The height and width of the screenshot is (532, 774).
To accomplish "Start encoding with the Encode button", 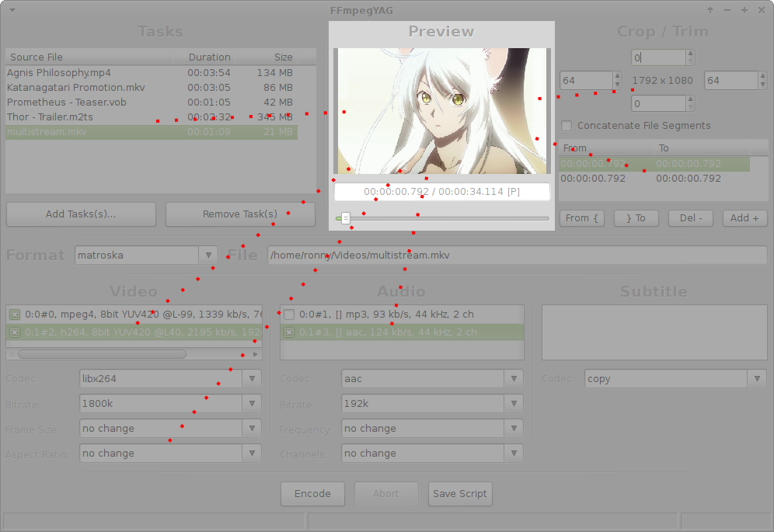I will pos(312,494).
